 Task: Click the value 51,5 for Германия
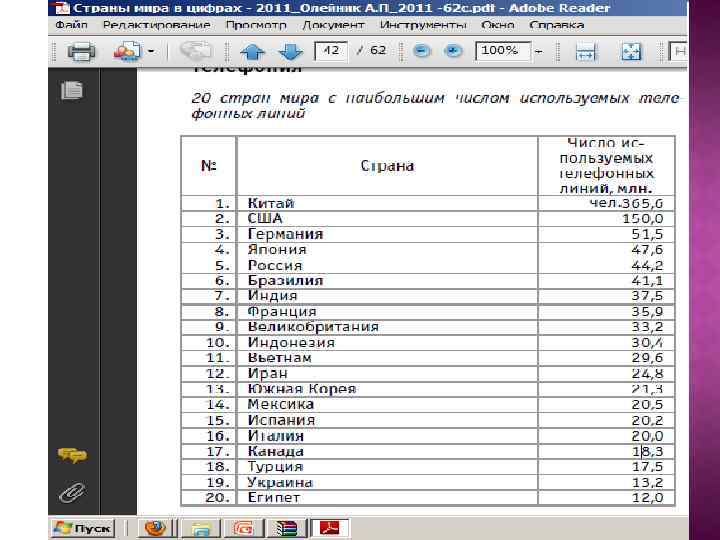pyautogui.click(x=647, y=234)
